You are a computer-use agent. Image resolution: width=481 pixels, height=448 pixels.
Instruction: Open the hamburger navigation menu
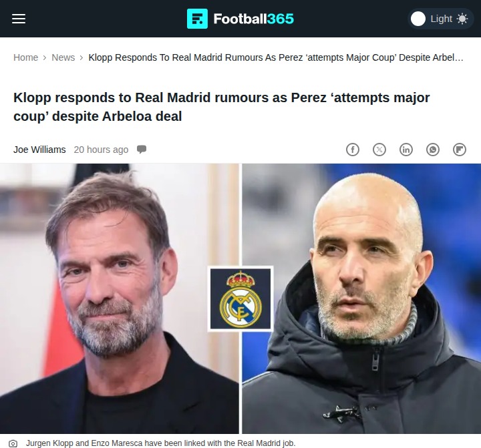click(19, 19)
